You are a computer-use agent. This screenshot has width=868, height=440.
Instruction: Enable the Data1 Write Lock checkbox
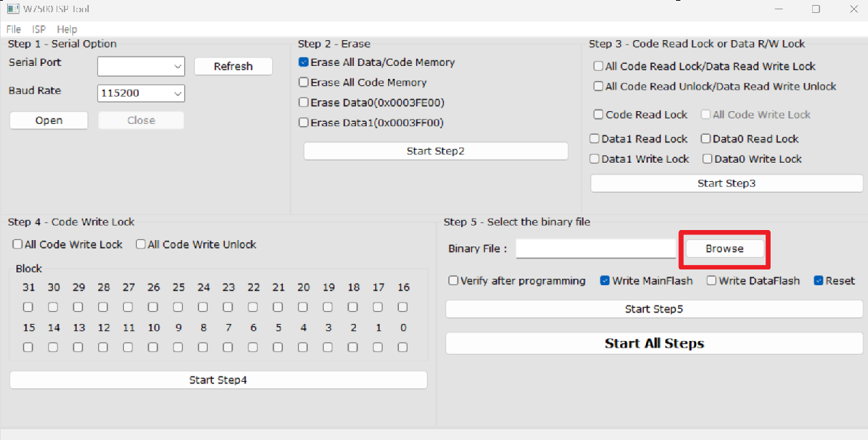click(594, 159)
